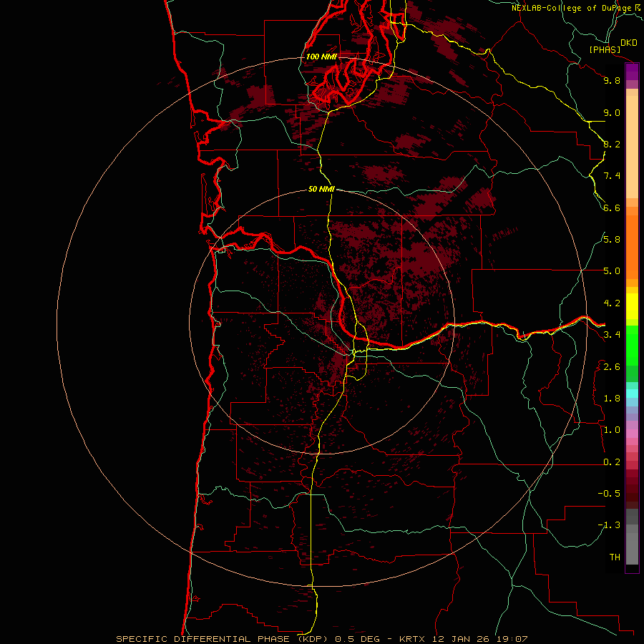Click the -1.3 value on the color scale
Screen dimensions: 644x644
(x=609, y=525)
